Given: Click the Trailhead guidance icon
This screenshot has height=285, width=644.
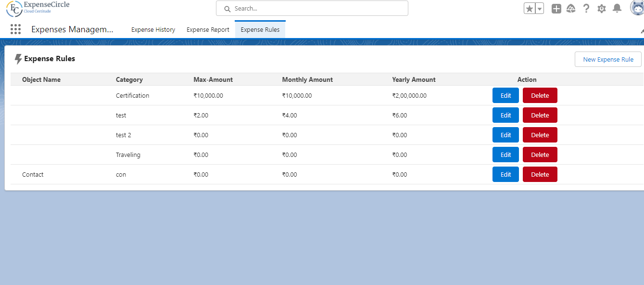Looking at the screenshot, I should (x=571, y=9).
